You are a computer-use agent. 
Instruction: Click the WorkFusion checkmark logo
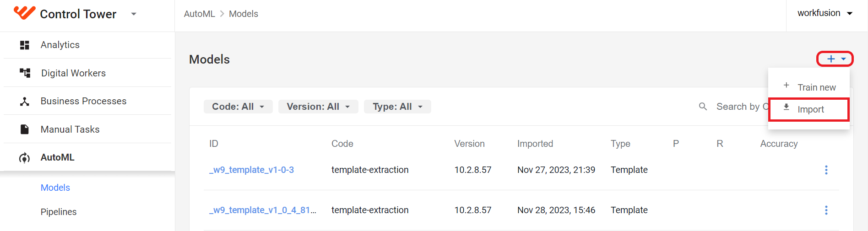click(24, 13)
